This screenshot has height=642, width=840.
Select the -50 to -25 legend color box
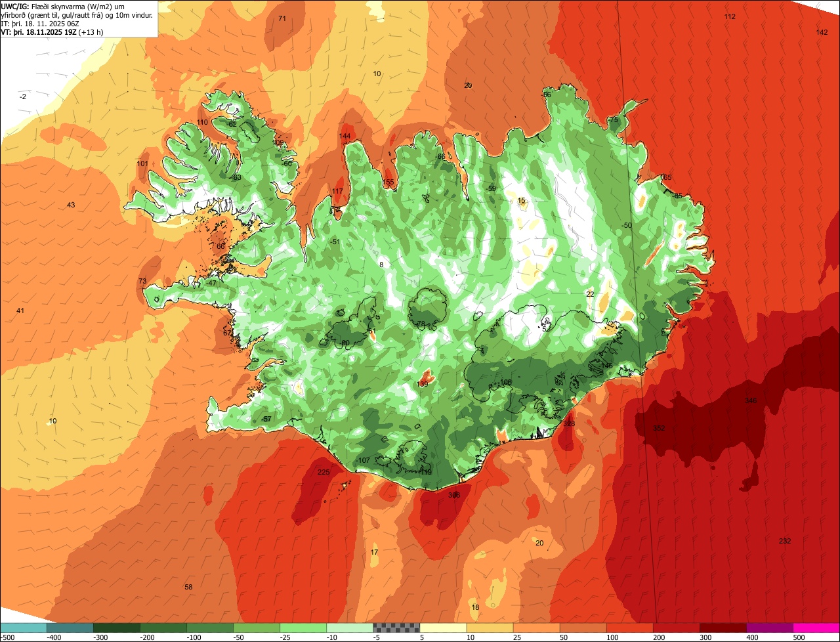[x=256, y=628]
